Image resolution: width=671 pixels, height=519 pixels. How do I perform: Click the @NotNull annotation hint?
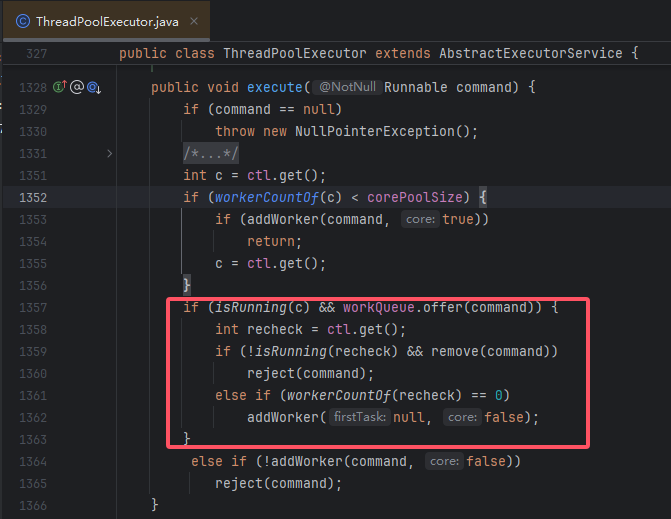(x=347, y=88)
